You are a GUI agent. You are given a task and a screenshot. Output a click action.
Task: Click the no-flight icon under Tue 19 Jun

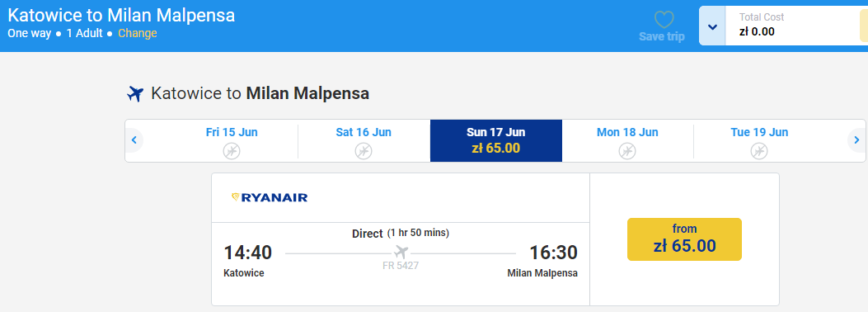point(759,151)
